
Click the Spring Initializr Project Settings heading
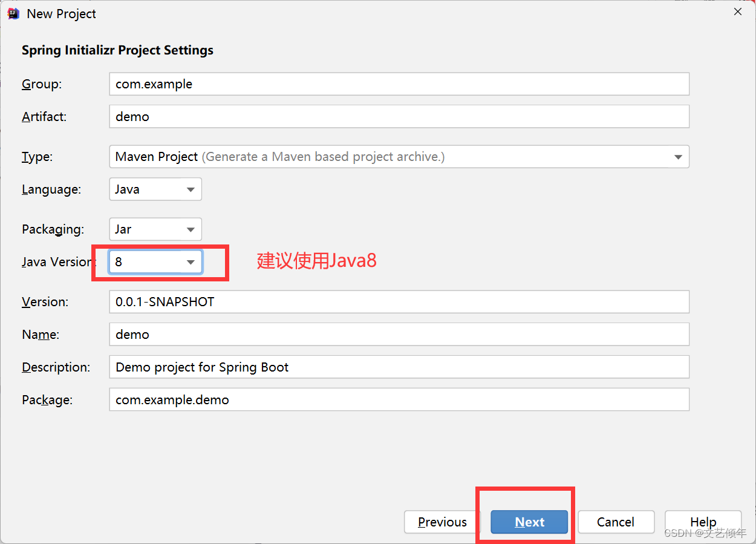[117, 50]
